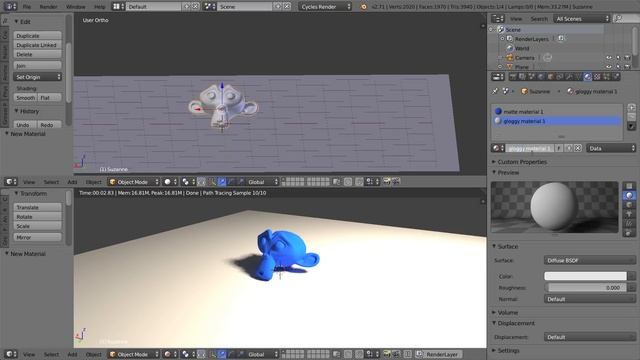This screenshot has height=360, width=640.
Task: Open the Object Constraints properties tab
Action: [x=560, y=77]
